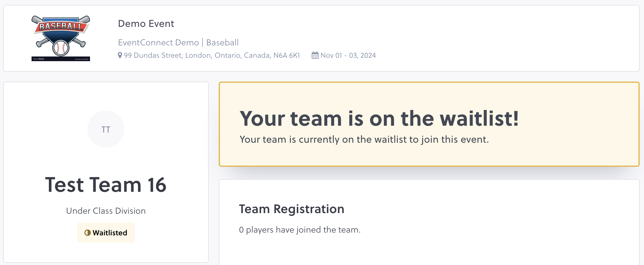Click the 99 Dundas Street address text

coord(153,55)
